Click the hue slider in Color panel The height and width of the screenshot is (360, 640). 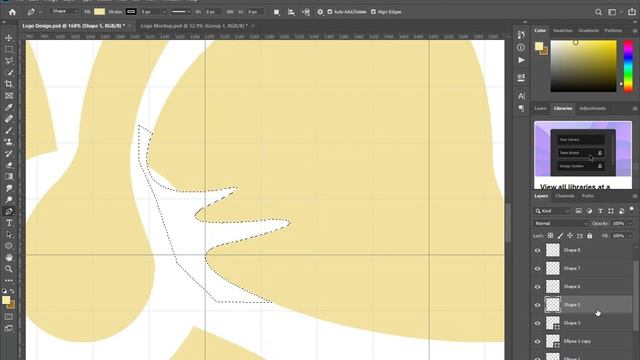(628, 65)
